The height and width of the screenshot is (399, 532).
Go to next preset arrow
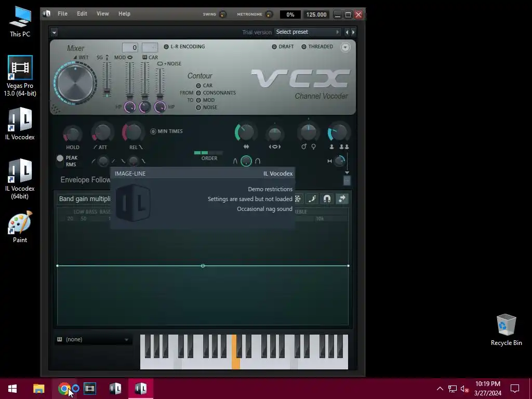[x=353, y=32]
